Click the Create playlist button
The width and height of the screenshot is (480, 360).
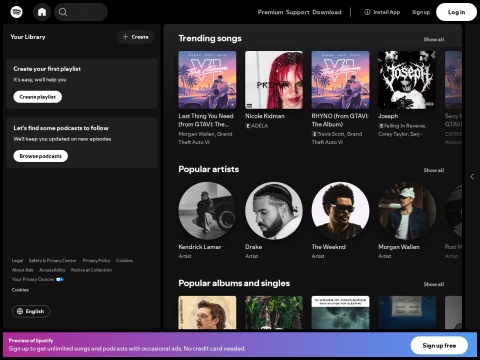(38, 97)
